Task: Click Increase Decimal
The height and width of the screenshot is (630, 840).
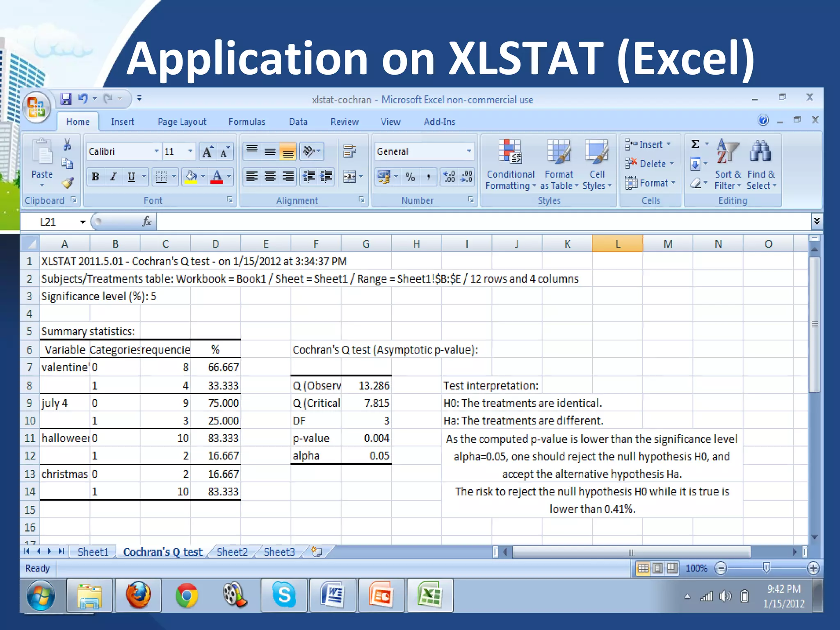Action: [x=449, y=177]
